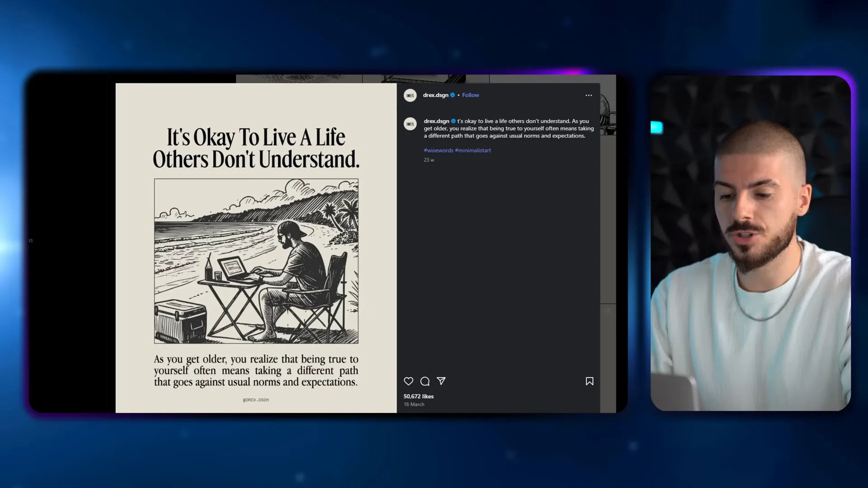Open drex.dsgn profile from caption username

436,121
